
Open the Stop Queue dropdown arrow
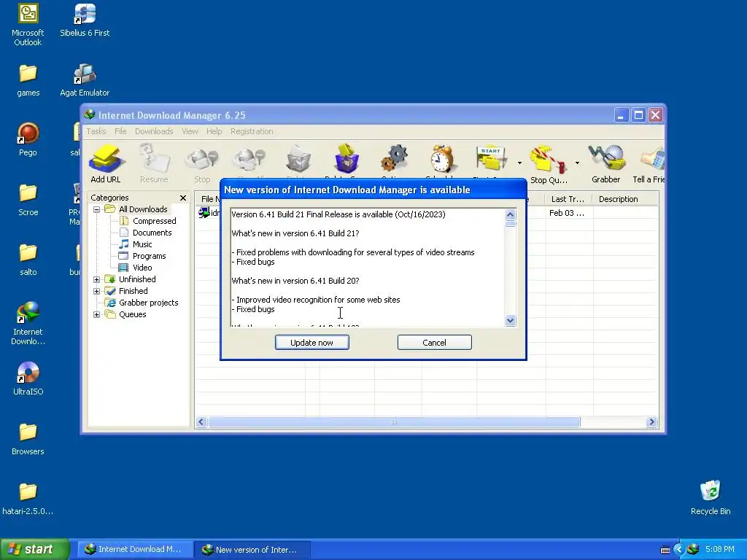pyautogui.click(x=577, y=163)
